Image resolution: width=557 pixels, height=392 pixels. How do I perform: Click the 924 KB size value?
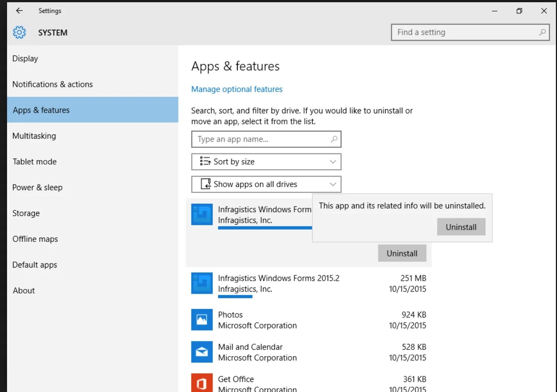click(x=414, y=315)
